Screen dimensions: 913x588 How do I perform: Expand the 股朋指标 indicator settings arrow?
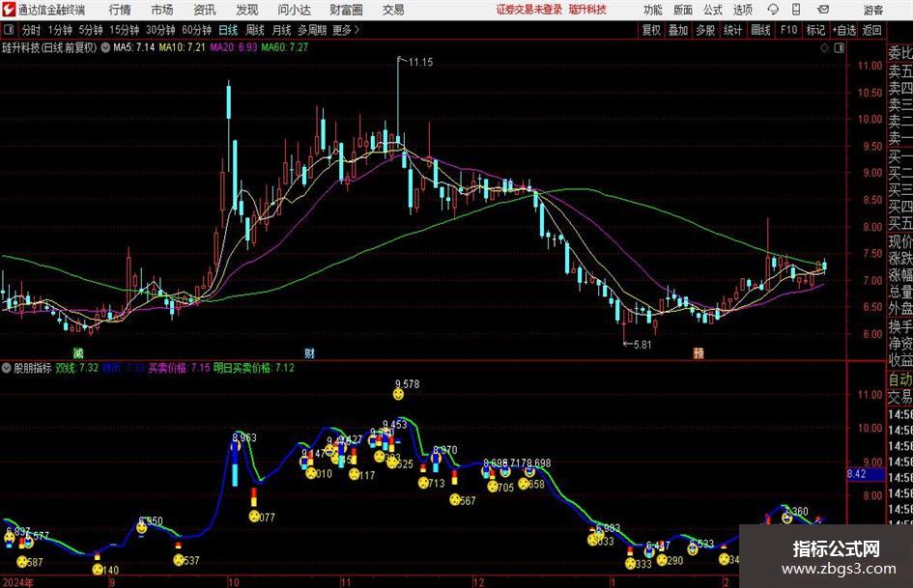pyautogui.click(x=7, y=368)
